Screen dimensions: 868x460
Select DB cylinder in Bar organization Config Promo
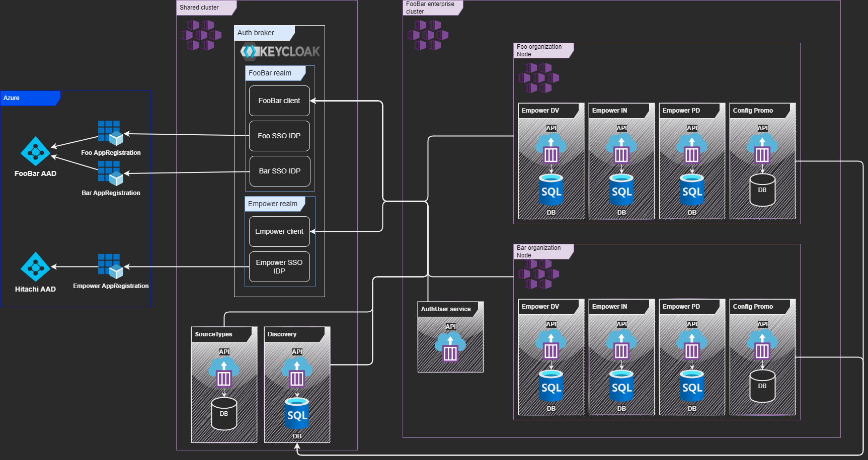pyautogui.click(x=762, y=386)
